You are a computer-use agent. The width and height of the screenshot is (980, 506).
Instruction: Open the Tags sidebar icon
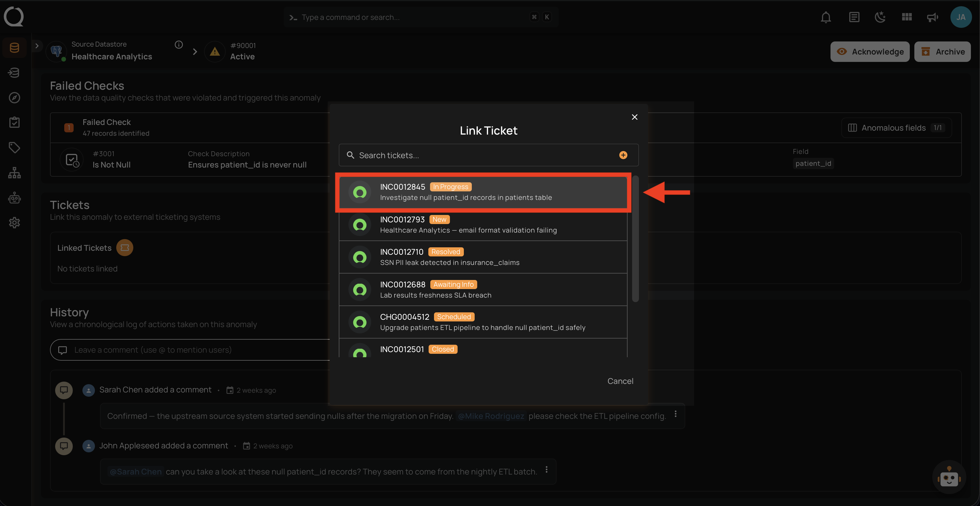click(14, 147)
